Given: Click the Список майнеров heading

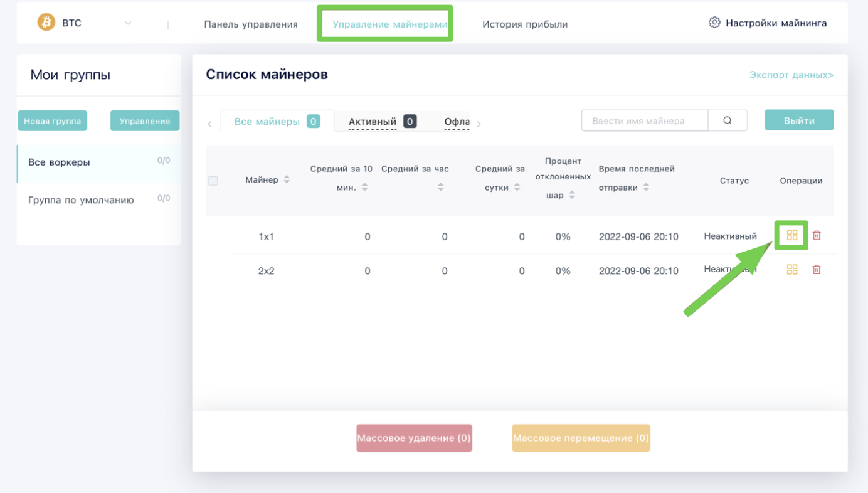Looking at the screenshot, I should coord(267,74).
